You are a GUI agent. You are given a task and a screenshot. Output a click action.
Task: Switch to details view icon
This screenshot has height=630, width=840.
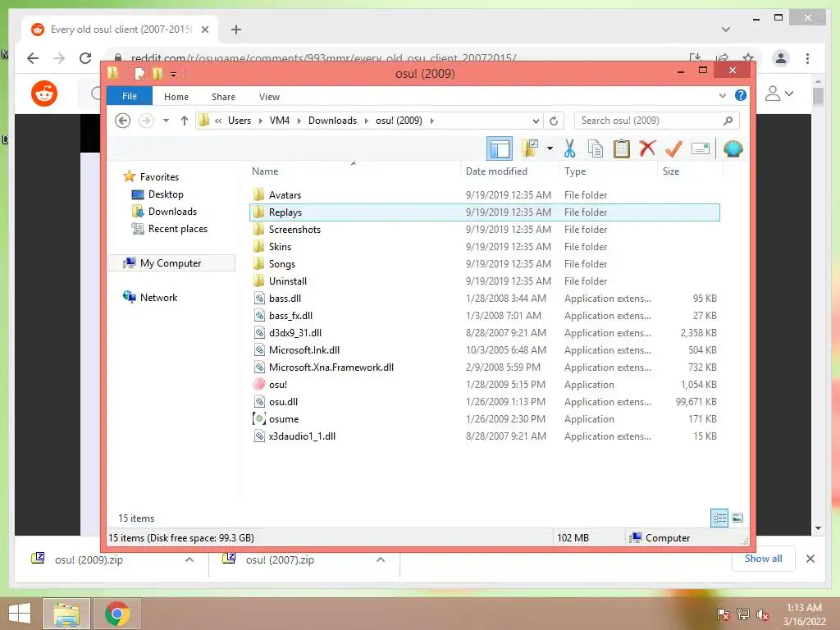click(719, 518)
